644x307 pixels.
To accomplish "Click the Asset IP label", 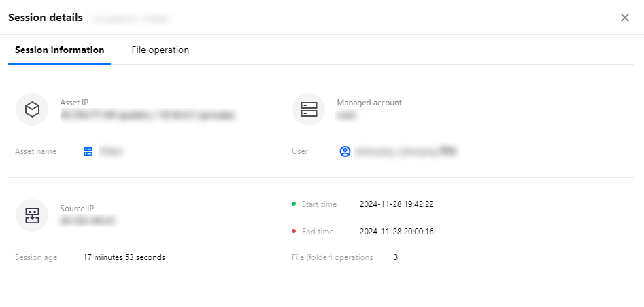I will [74, 103].
